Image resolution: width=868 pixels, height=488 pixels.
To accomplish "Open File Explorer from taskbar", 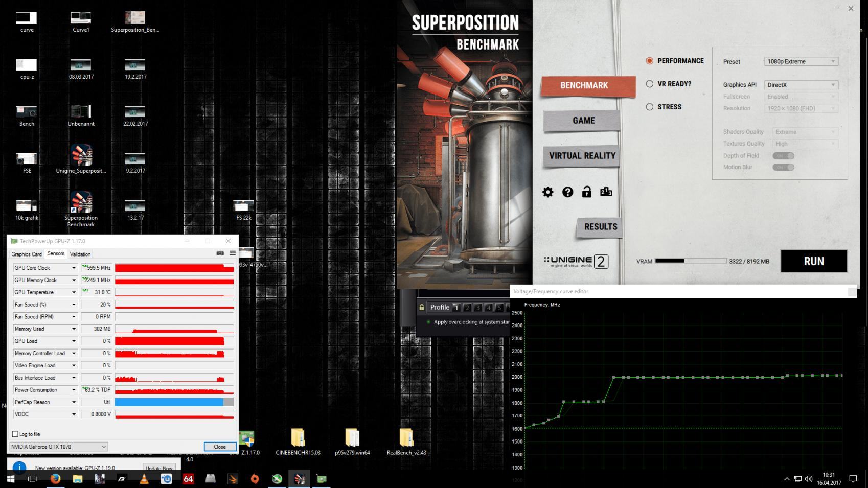I will (x=77, y=479).
